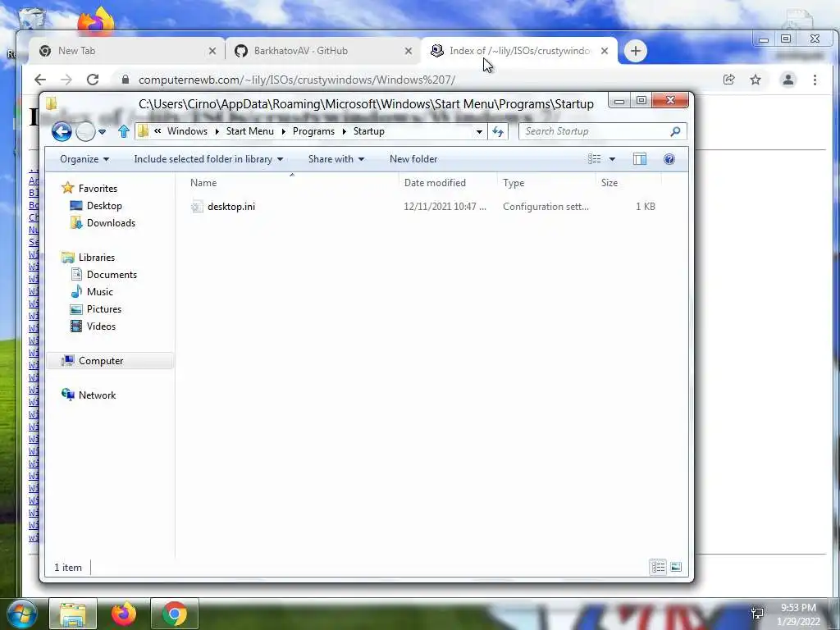Open Chrome profile icon
Viewport: 840px width, 630px height.
point(788,80)
